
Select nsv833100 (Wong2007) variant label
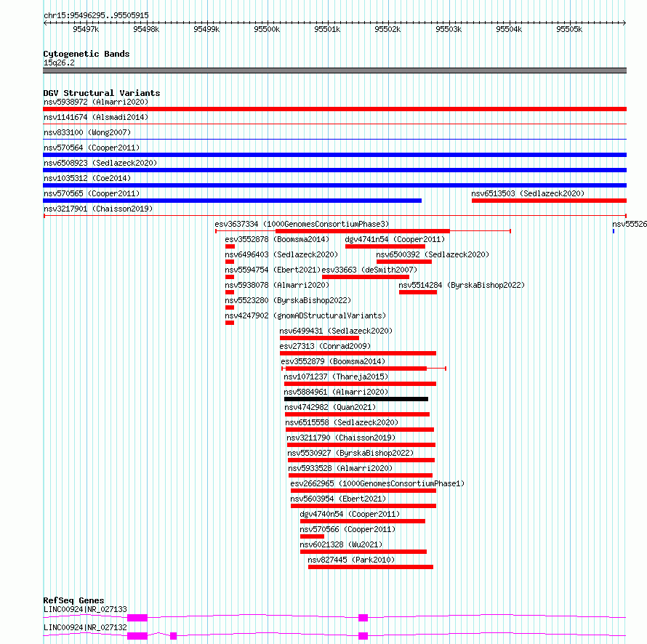click(x=87, y=132)
